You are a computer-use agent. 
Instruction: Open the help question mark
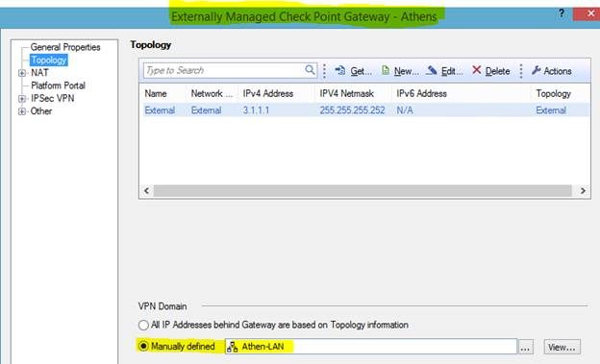(x=562, y=13)
